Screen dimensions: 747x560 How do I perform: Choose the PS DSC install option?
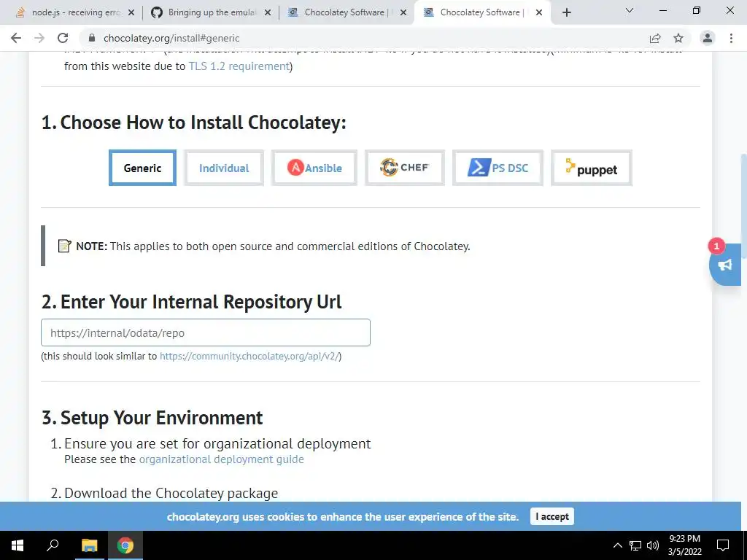coord(498,168)
